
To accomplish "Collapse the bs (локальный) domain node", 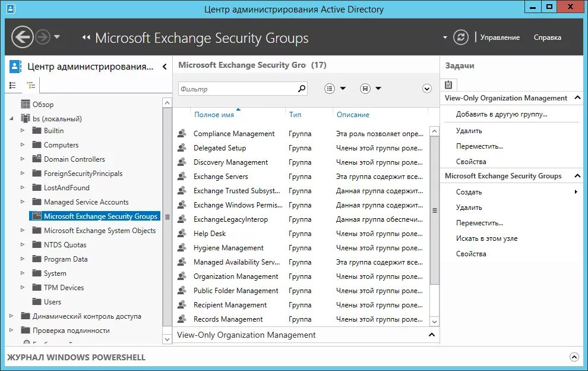I will click(x=11, y=119).
